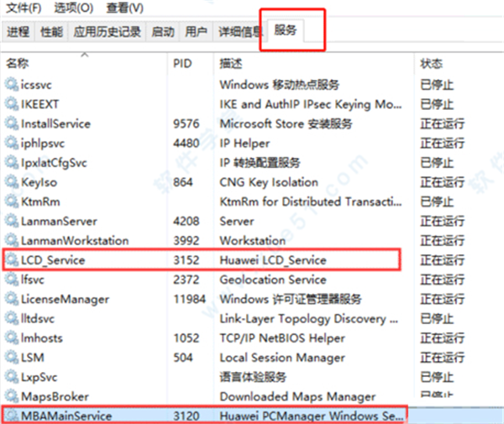Sort services by the 名称 column header
Screen dimensions: 504x424
(x=17, y=64)
